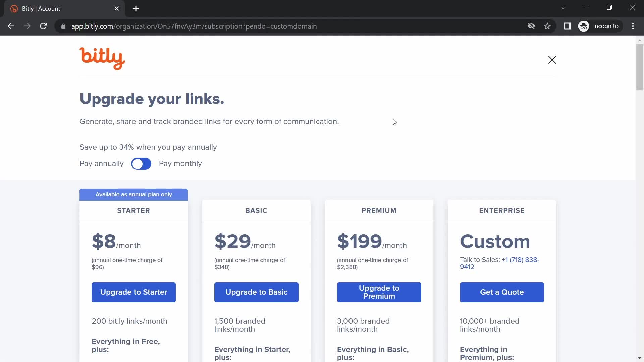Image resolution: width=644 pixels, height=362 pixels.
Task: Click the incognito profile icon
Action: (x=584, y=26)
